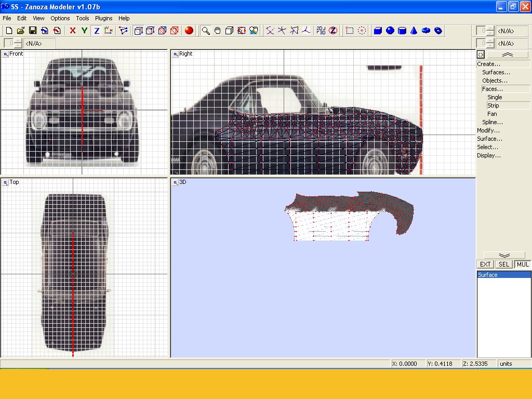Select the Surface entry in object list

[488, 275]
